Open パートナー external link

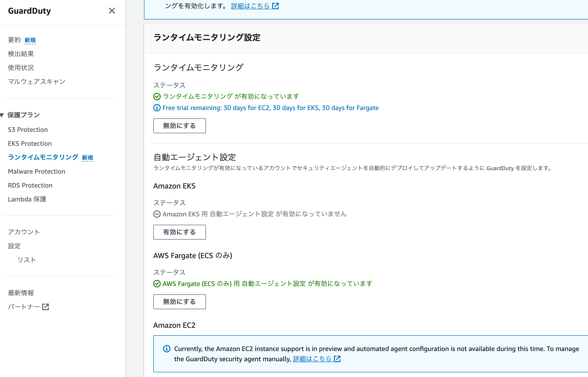click(x=24, y=306)
